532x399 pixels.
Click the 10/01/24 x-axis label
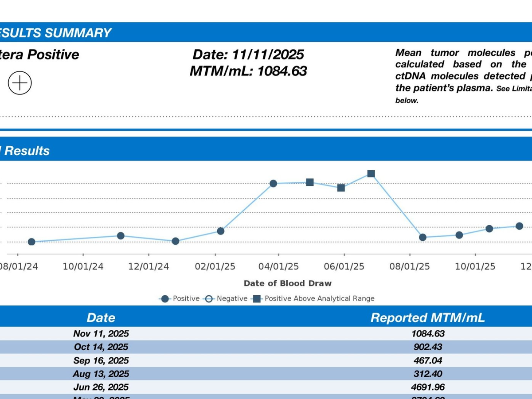coord(83,266)
